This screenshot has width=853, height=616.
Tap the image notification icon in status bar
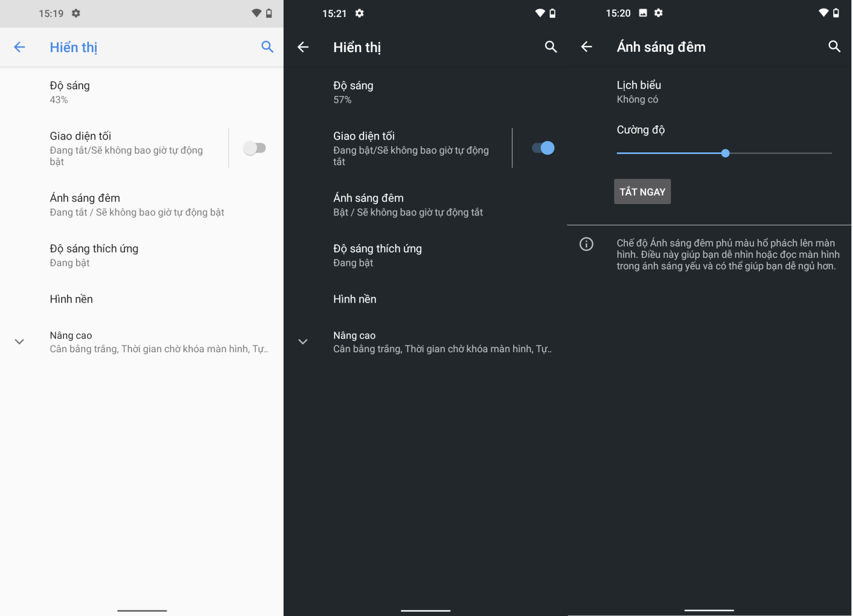(643, 13)
